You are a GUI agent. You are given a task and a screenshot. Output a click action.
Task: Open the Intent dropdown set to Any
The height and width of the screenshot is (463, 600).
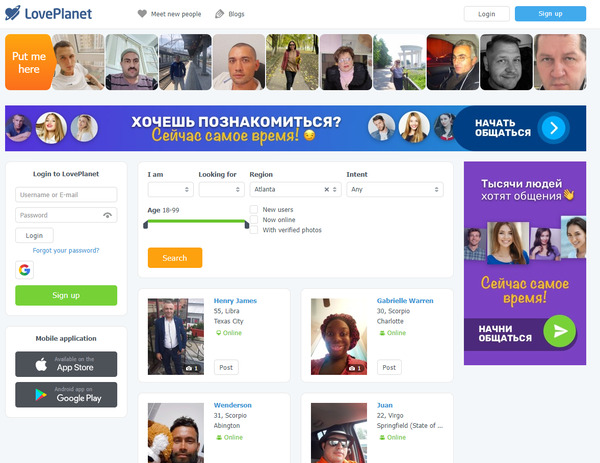[395, 189]
